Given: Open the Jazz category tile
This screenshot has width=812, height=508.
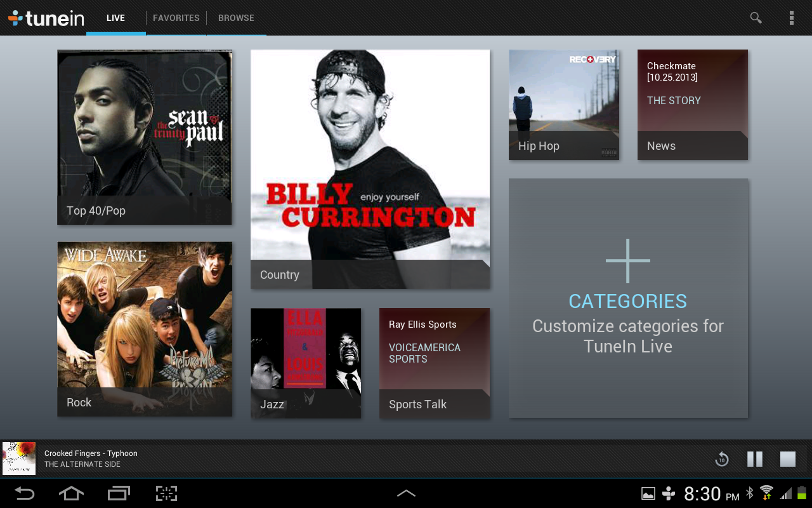Looking at the screenshot, I should pyautogui.click(x=306, y=363).
